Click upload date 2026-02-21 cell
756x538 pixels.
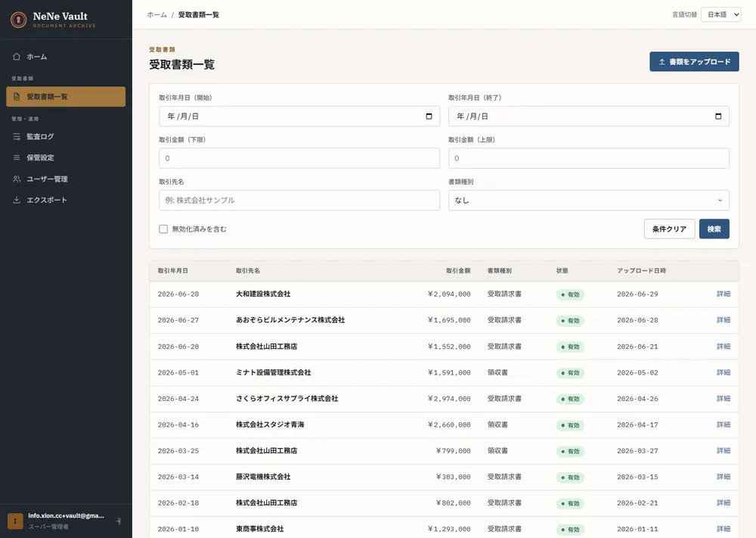pyautogui.click(x=637, y=502)
